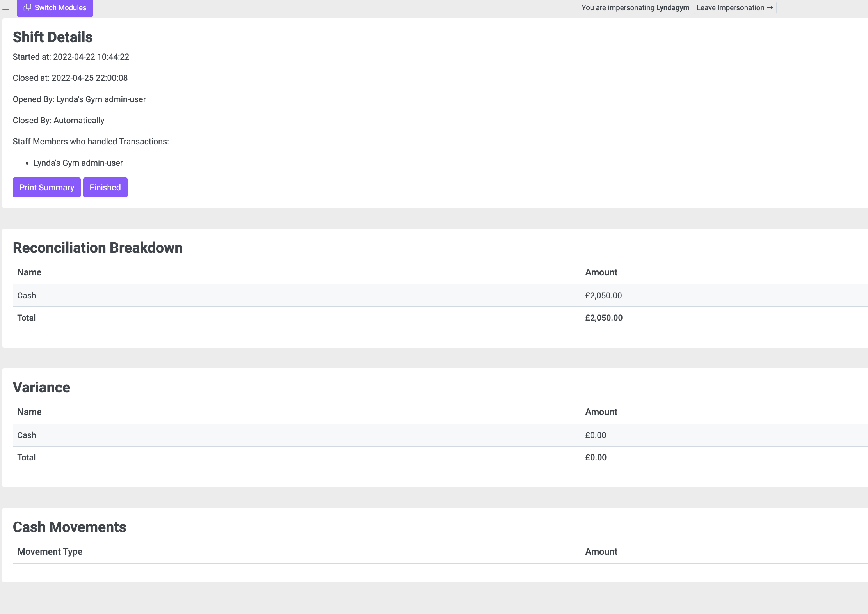The width and height of the screenshot is (868, 614).
Task: Click the Cash row name in Variance
Action: [27, 435]
